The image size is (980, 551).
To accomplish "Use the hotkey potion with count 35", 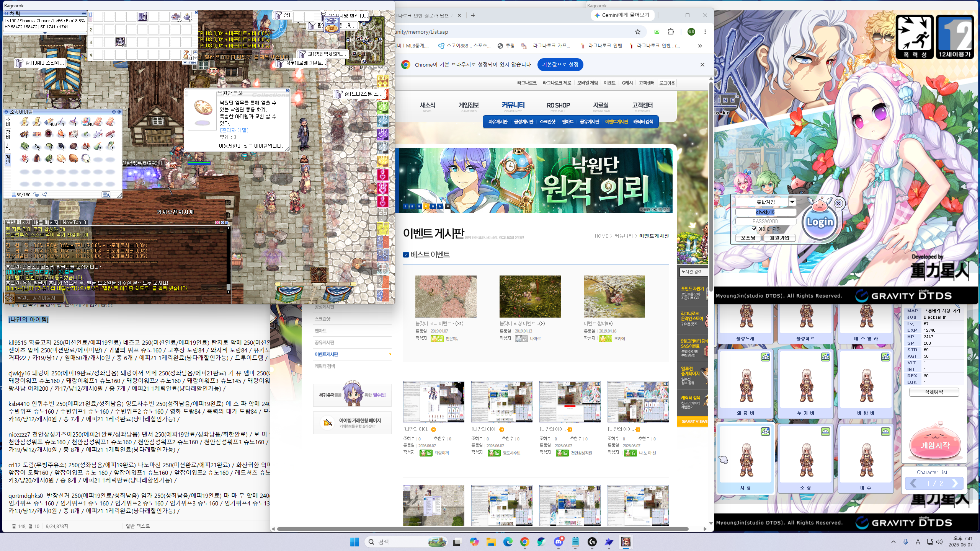I will [176, 17].
